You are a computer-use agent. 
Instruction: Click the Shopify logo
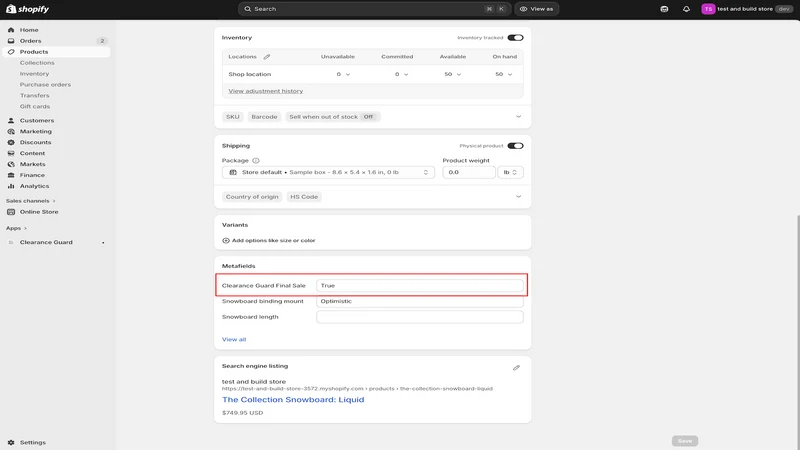click(28, 9)
